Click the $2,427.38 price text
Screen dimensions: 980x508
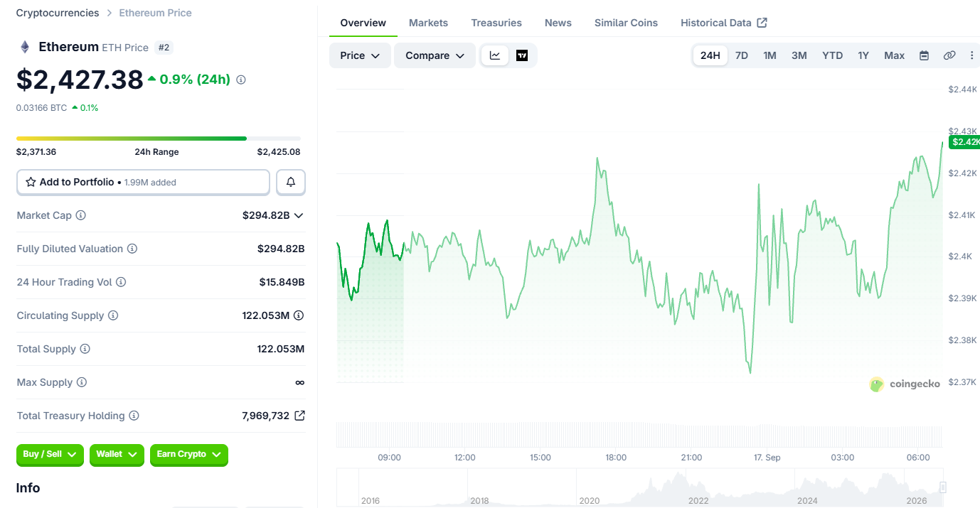pyautogui.click(x=80, y=80)
